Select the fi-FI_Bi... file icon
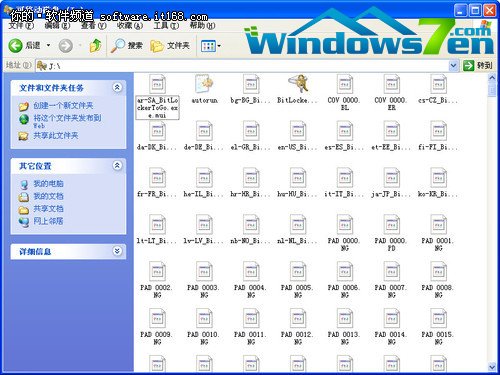Image resolution: width=500 pixels, height=375 pixels. click(438, 131)
